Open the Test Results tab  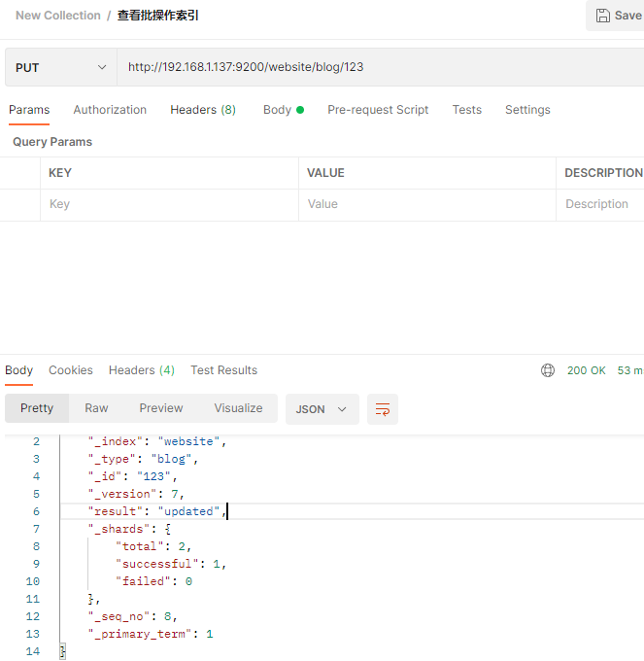click(223, 370)
